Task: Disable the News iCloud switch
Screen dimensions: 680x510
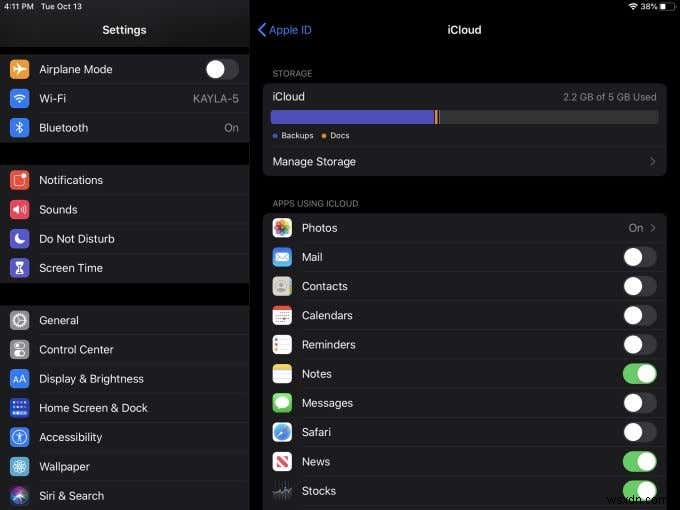Action: [640, 461]
